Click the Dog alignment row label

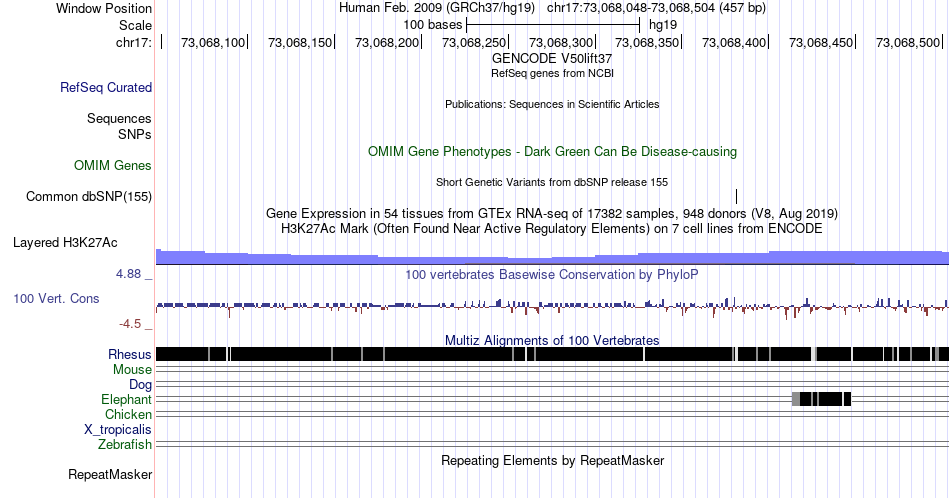tap(140, 385)
